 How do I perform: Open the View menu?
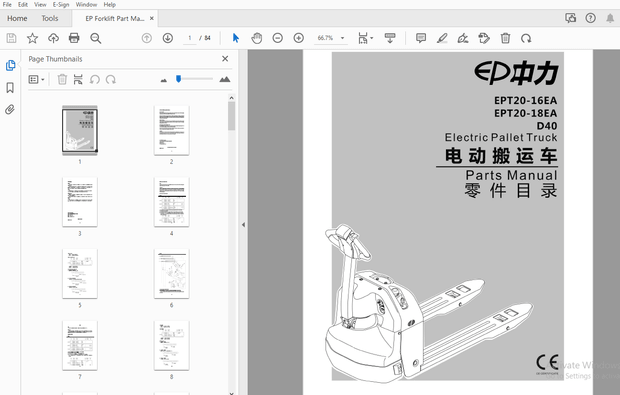coord(40,5)
